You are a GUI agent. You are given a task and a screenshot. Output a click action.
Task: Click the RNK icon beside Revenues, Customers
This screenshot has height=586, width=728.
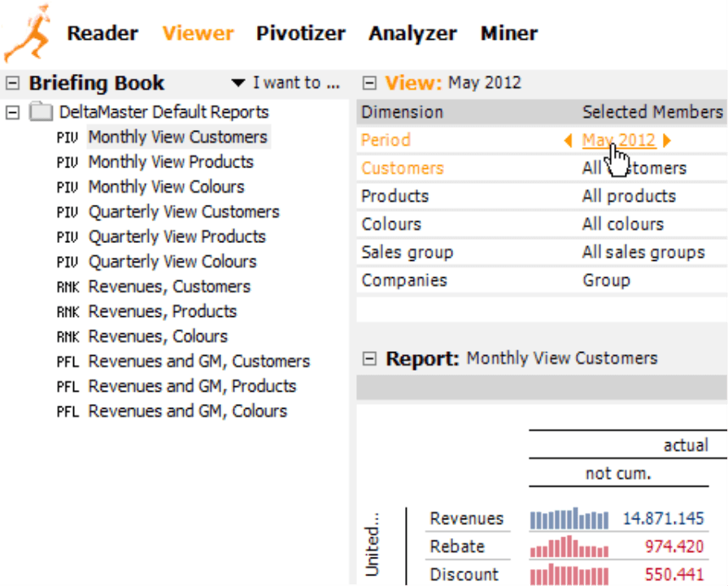coord(68,287)
